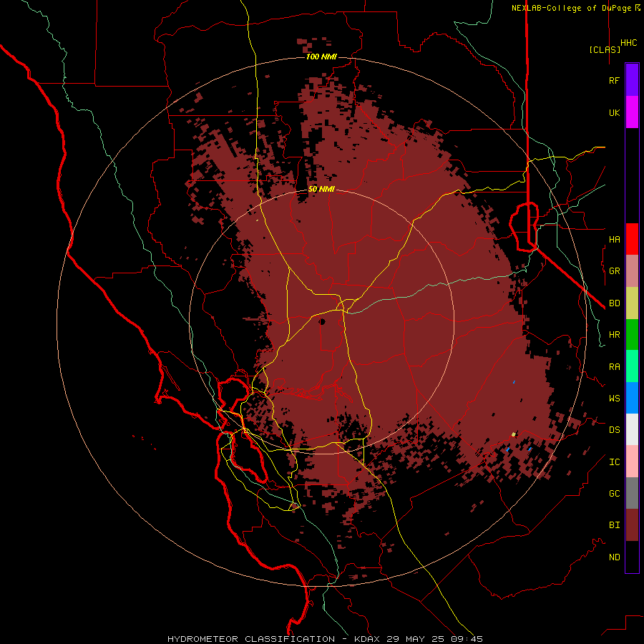
Task: Click the [CLAS] units label
Action: point(605,49)
